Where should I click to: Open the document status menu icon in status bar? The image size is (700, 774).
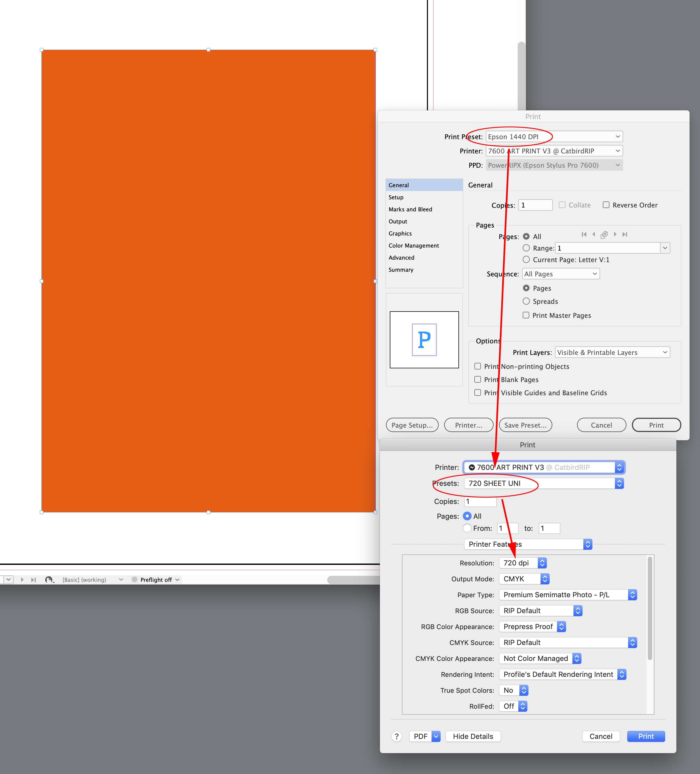click(49, 580)
